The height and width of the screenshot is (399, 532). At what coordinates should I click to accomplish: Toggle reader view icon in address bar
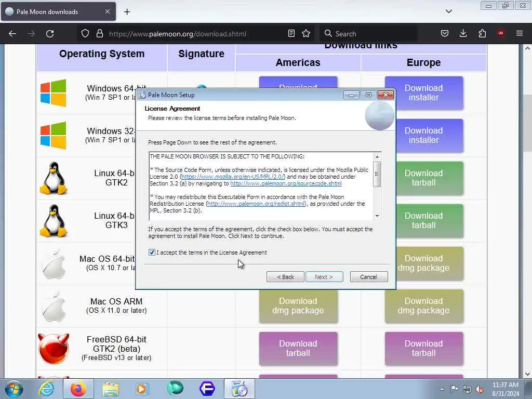[x=291, y=33]
